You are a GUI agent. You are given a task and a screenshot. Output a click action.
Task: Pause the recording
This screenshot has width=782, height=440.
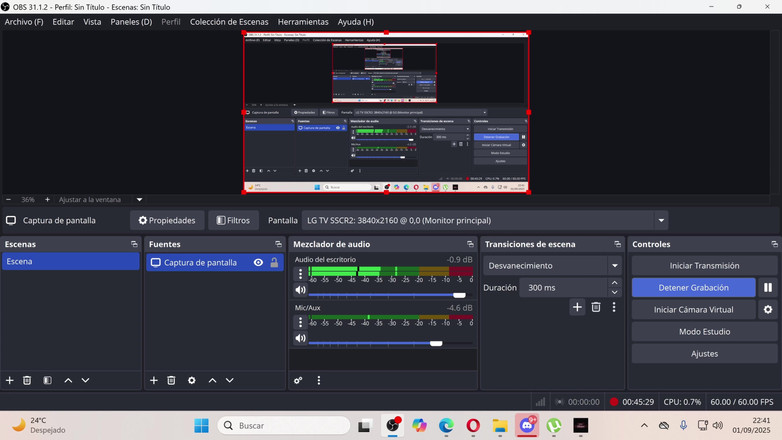(x=768, y=287)
